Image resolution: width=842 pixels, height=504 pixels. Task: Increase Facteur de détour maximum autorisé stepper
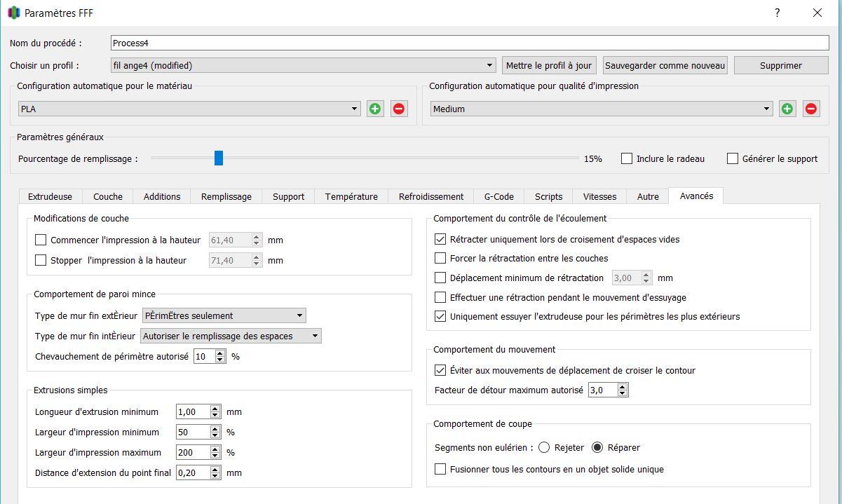point(623,387)
